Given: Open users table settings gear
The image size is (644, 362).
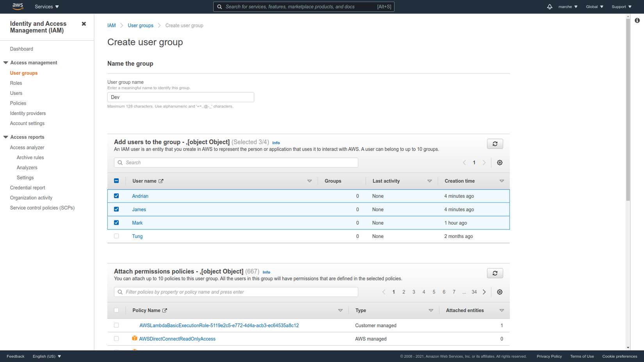Looking at the screenshot, I should click(x=500, y=163).
